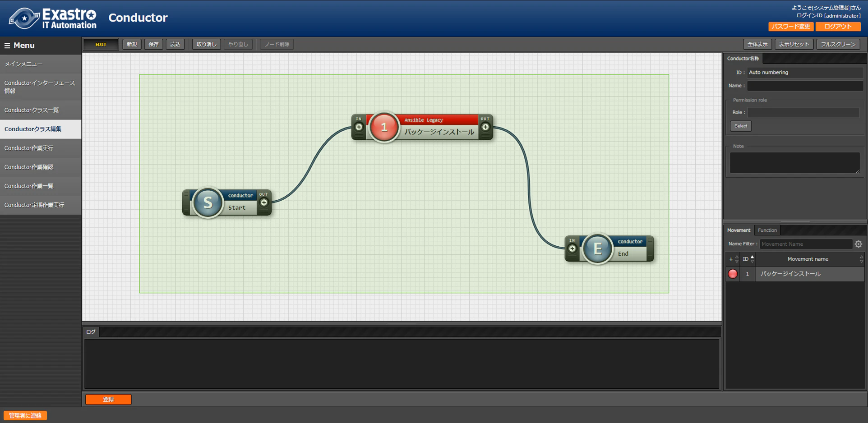Click the Exastro IT Automation logo

click(x=53, y=18)
